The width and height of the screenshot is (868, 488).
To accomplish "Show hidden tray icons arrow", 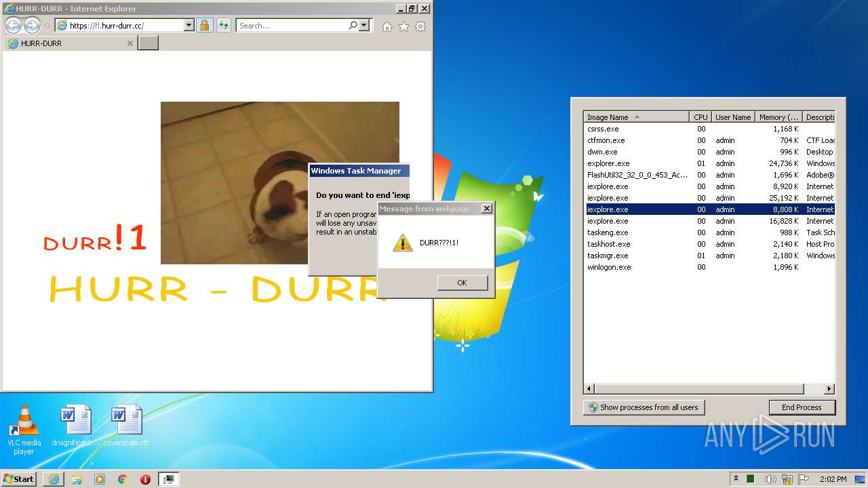I will (x=736, y=479).
